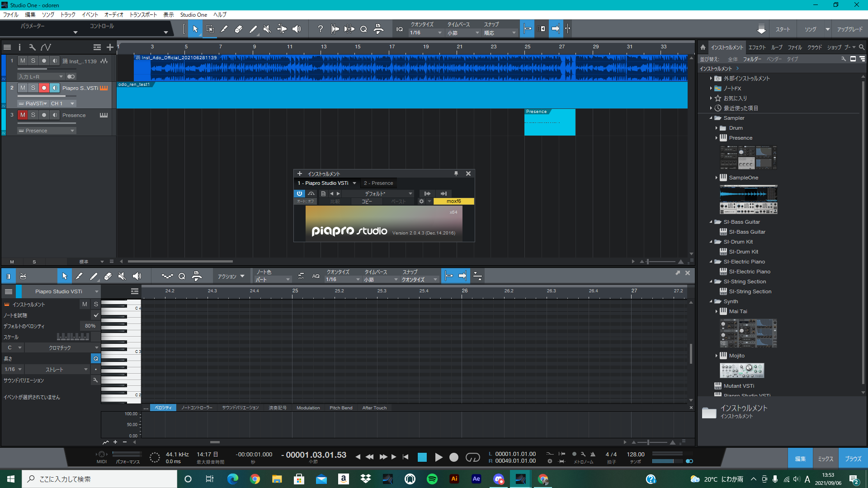This screenshot has height=488, width=868.
Task: Select the Bend tool in main toolbar
Action: click(x=282, y=29)
